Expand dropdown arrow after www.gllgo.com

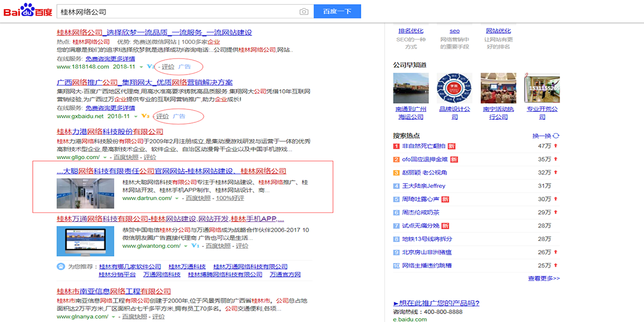(x=105, y=157)
